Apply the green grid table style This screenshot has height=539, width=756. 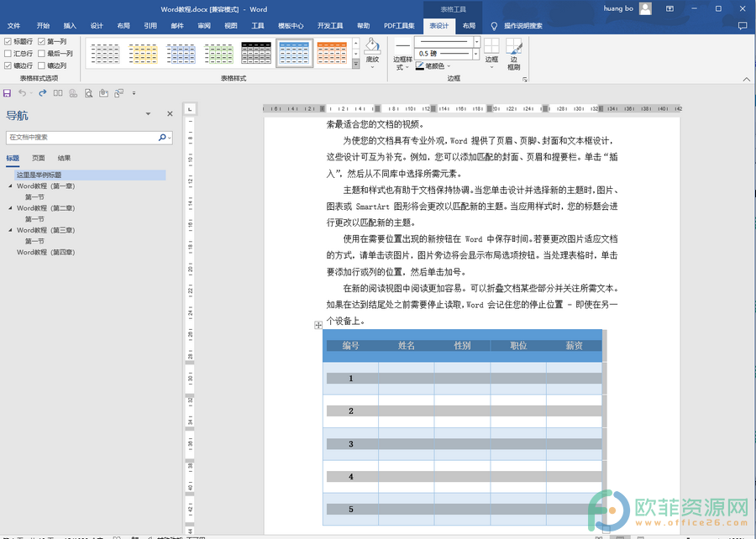point(218,53)
